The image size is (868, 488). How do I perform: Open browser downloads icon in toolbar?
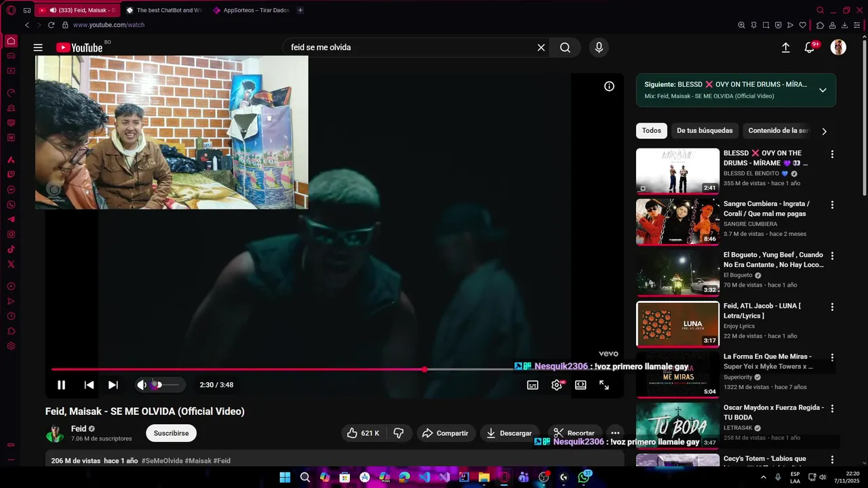tap(845, 25)
